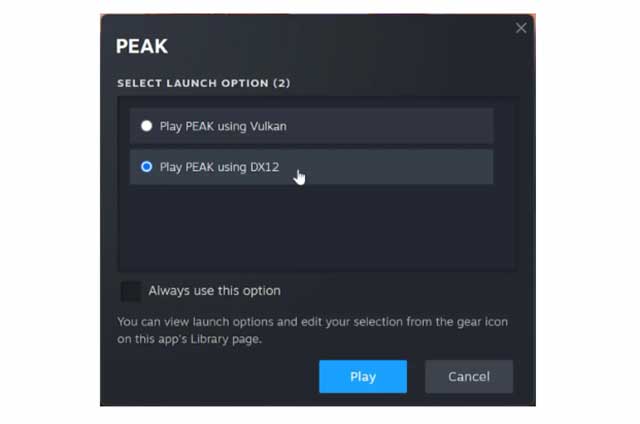The height and width of the screenshot is (424, 640).
Task: Click the "Always use this option" label text
Action: pos(214,291)
